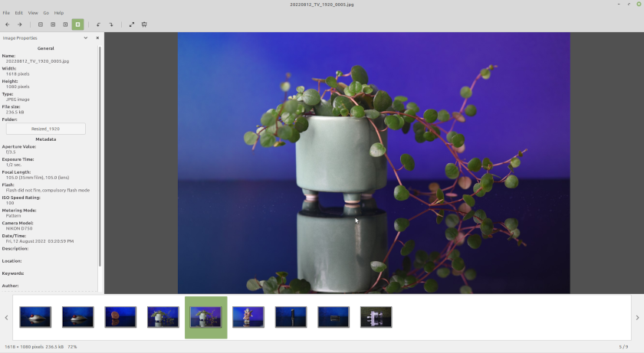The width and height of the screenshot is (644, 353).
Task: Open the View menu
Action: (x=33, y=13)
